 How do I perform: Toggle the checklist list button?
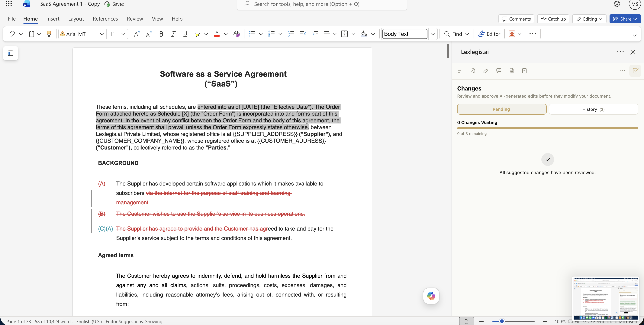(291, 34)
